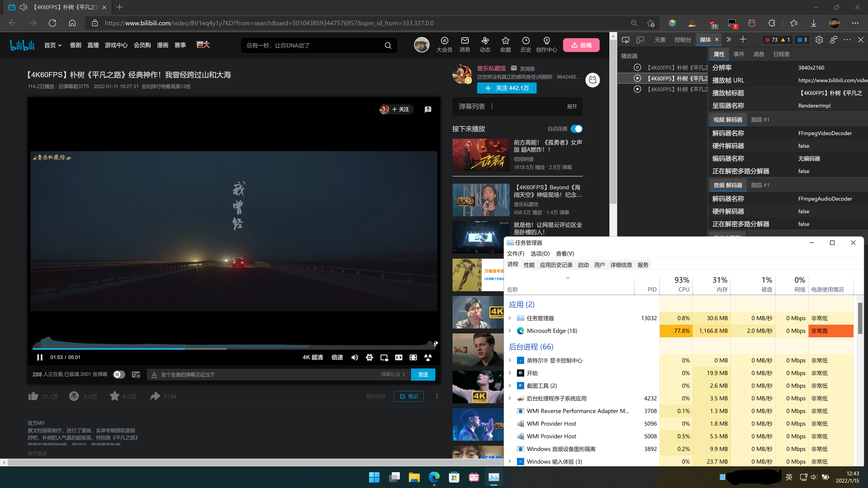The image size is (868, 488).
Task: Click the bilibili search magnifier icon
Action: click(387, 45)
